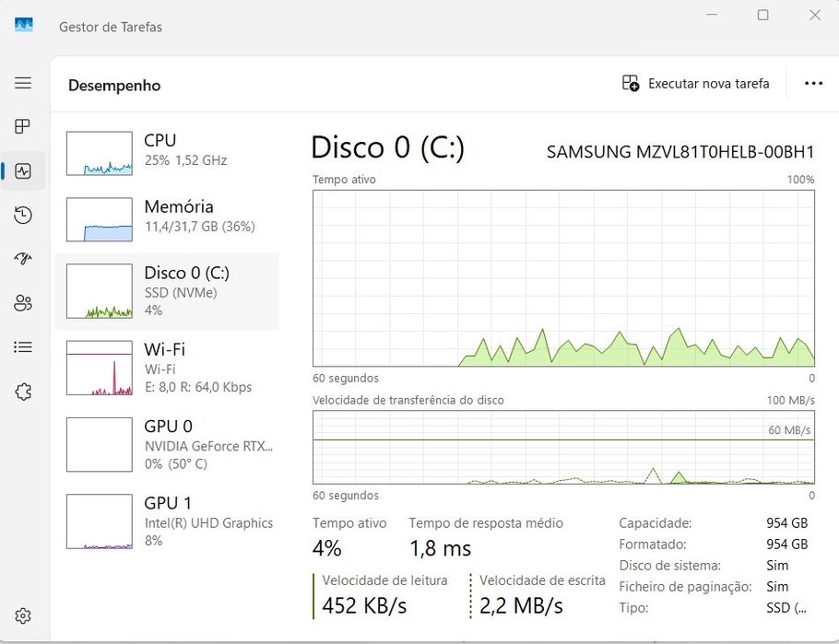Open Settings gear icon
This screenshot has height=644, width=839.
[23, 615]
